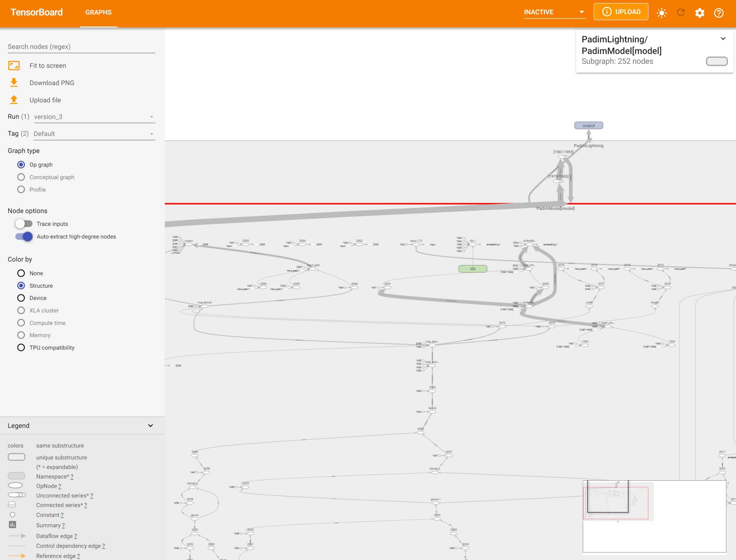The height and width of the screenshot is (560, 736).
Task: Set Color by to Device
Action: point(21,298)
